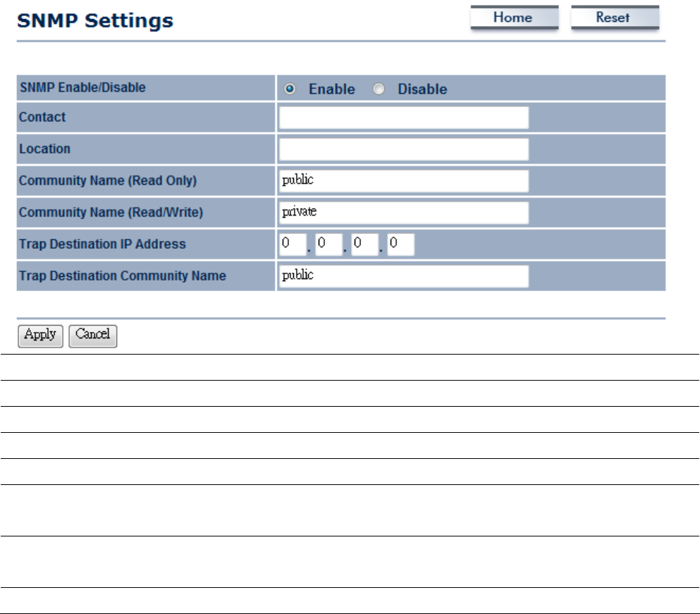The image size is (700, 614).
Task: Focus the Contact input field
Action: [x=403, y=118]
